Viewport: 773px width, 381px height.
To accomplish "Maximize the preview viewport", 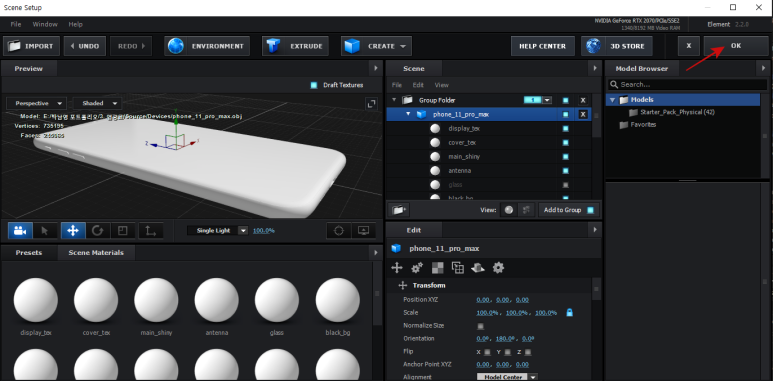I will pyautogui.click(x=371, y=104).
